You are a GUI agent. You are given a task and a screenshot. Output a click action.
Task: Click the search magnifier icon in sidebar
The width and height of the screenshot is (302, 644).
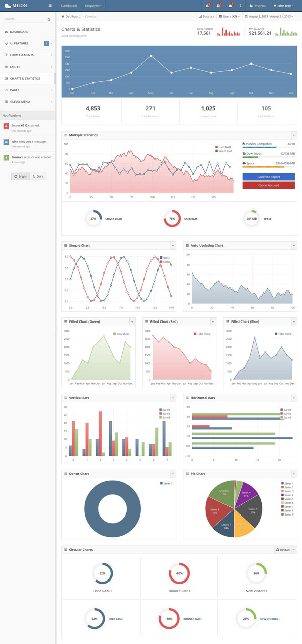tap(49, 20)
